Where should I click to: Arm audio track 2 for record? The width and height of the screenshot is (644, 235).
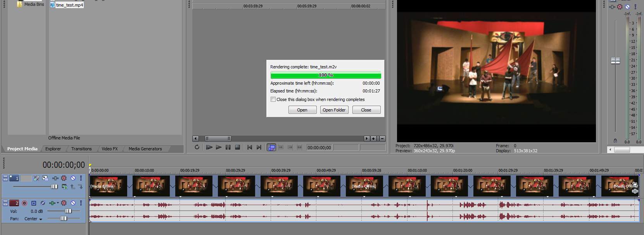24,203
